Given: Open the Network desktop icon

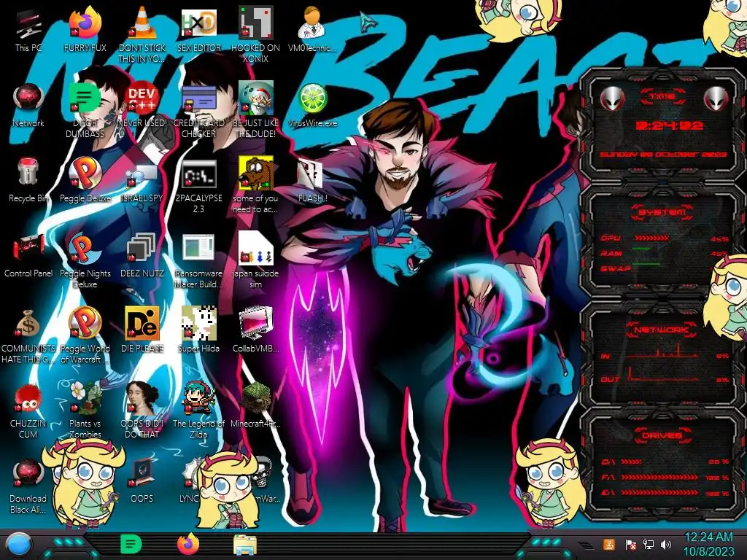Looking at the screenshot, I should pyautogui.click(x=28, y=105).
